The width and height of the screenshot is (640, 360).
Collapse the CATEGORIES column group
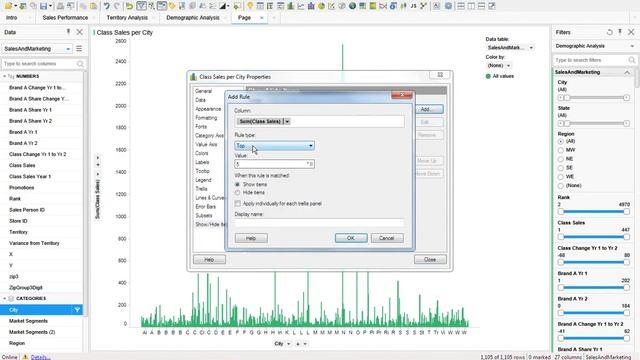(4, 299)
